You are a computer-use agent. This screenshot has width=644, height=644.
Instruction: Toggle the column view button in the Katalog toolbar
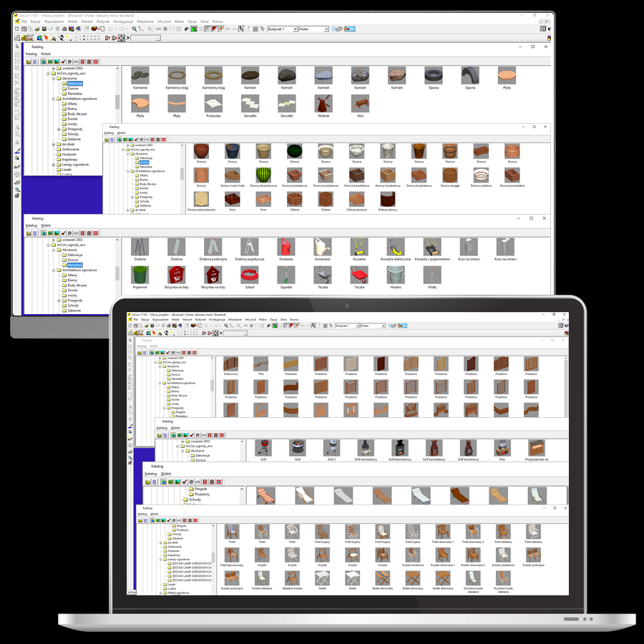pos(35,61)
